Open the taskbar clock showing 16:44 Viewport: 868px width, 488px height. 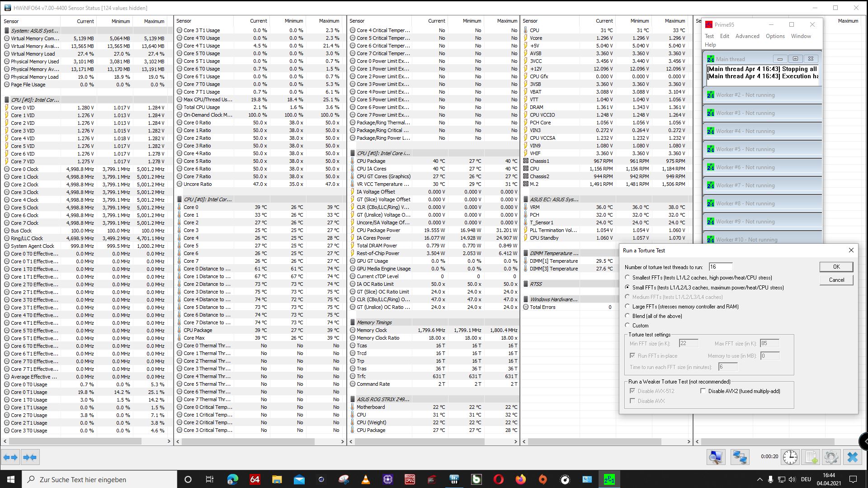click(829, 479)
